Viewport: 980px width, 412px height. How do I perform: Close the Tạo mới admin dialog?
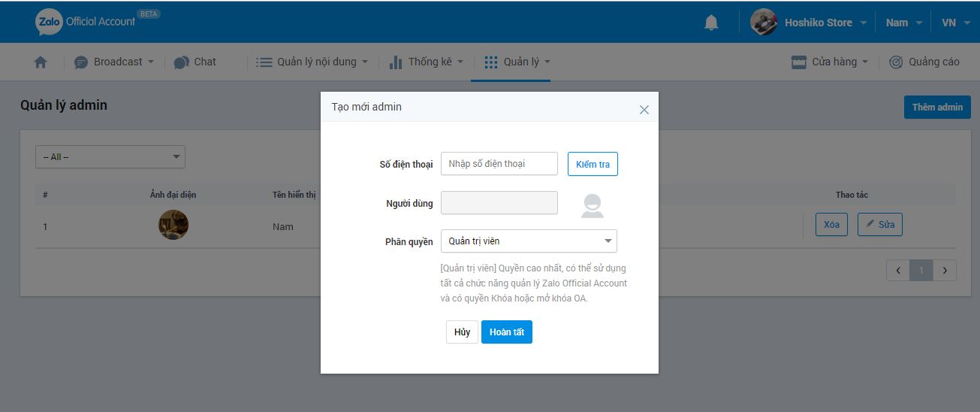click(644, 110)
